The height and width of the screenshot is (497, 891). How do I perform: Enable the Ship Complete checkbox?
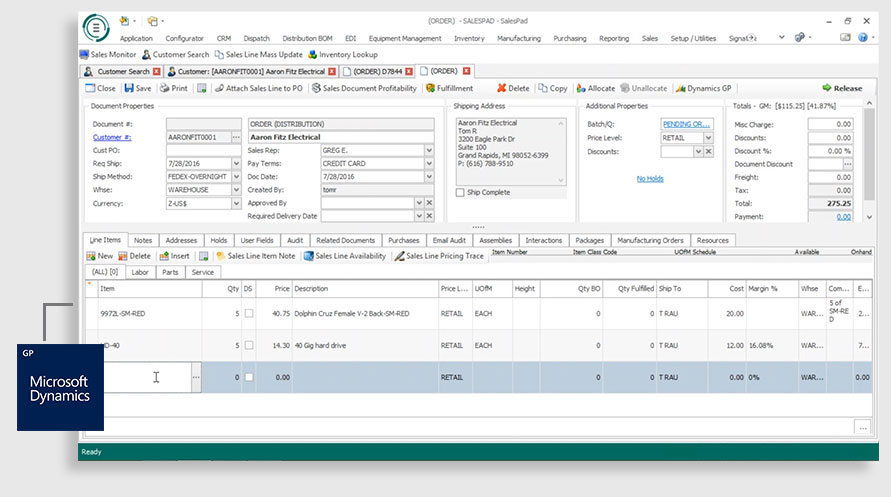tap(460, 192)
